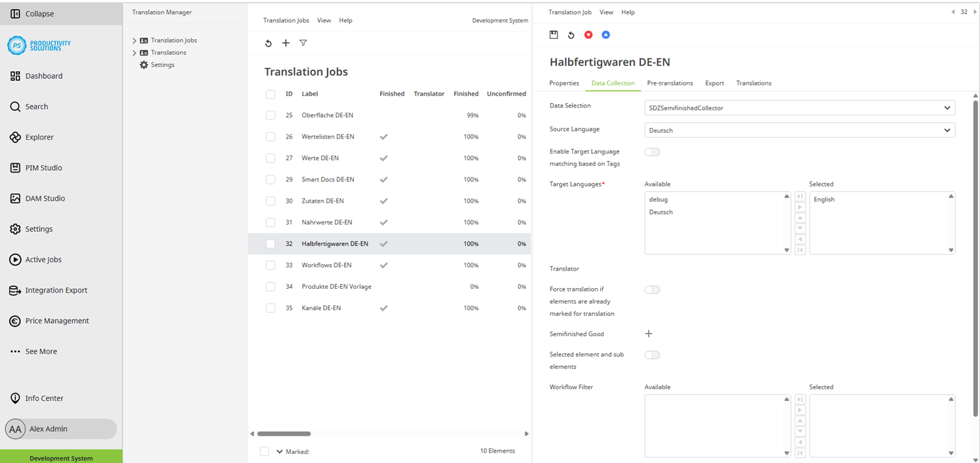Move English back to available languages
The height and width of the screenshot is (463, 980).
pyautogui.click(x=800, y=238)
